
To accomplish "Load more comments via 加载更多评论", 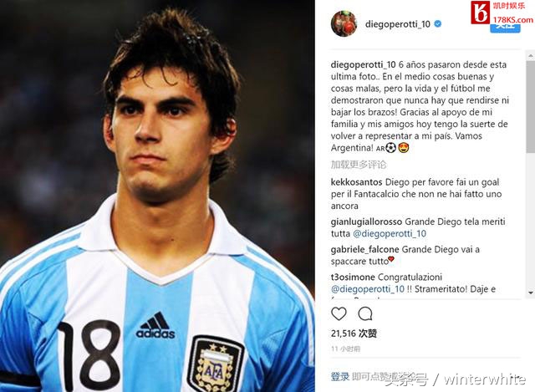I will [x=359, y=165].
